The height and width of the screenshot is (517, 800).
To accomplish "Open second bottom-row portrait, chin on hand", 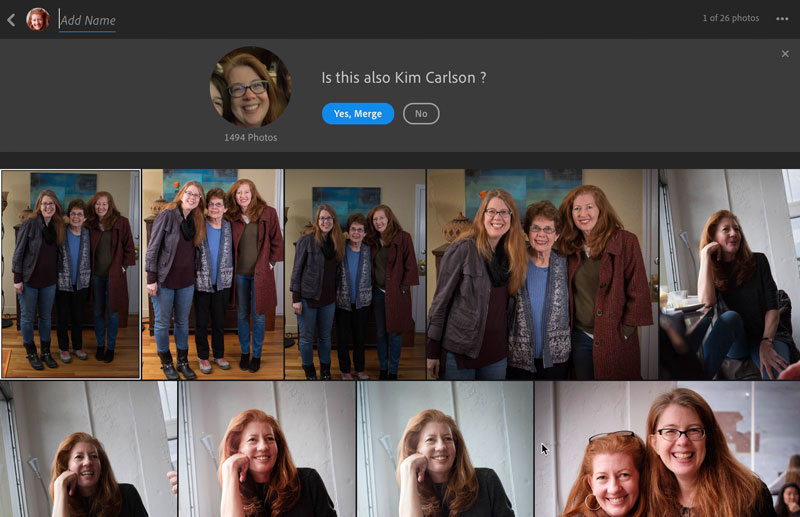I will tap(267, 449).
